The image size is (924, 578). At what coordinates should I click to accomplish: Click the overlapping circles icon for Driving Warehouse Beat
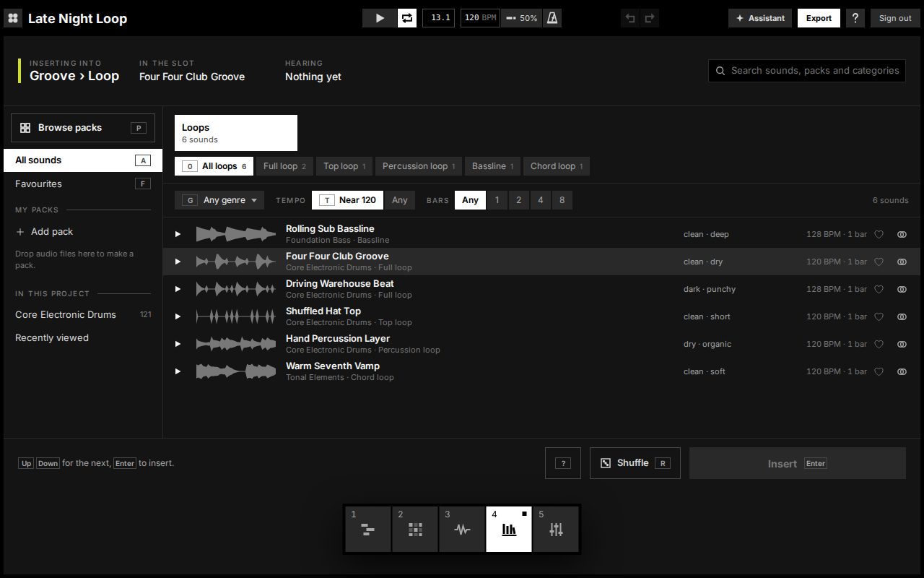coord(902,289)
